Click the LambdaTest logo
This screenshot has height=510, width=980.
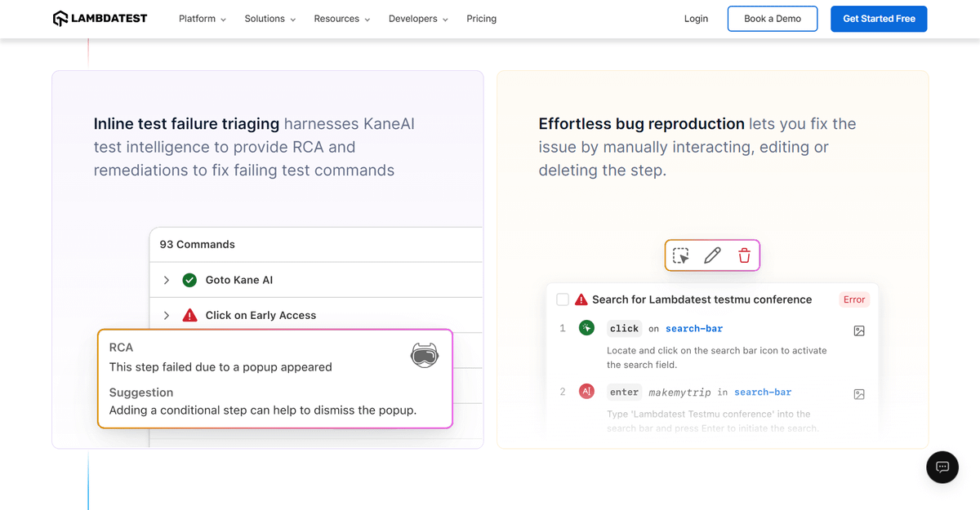pyautogui.click(x=100, y=19)
